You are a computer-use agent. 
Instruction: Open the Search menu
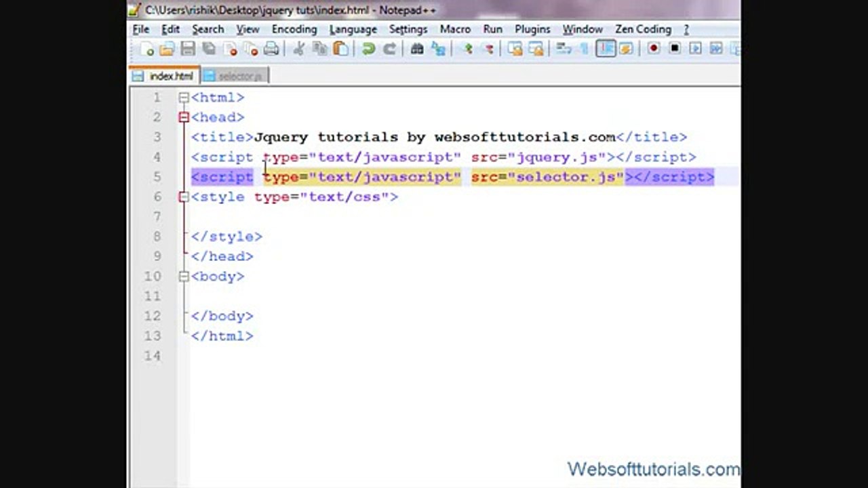[208, 29]
